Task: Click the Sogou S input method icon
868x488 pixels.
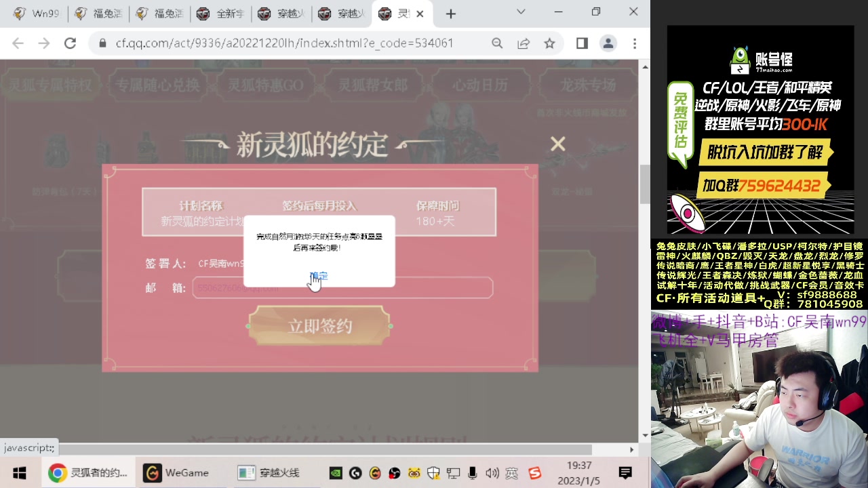Action: click(x=535, y=473)
